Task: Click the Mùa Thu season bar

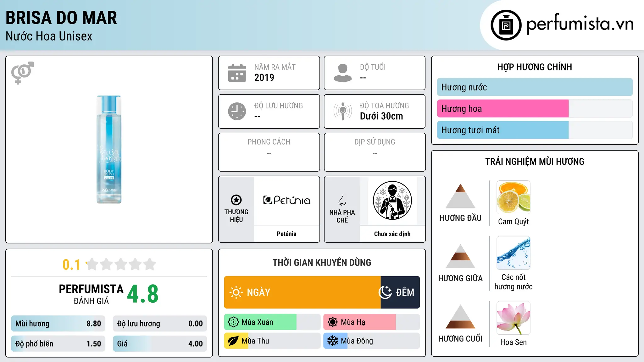Action: [272, 341]
